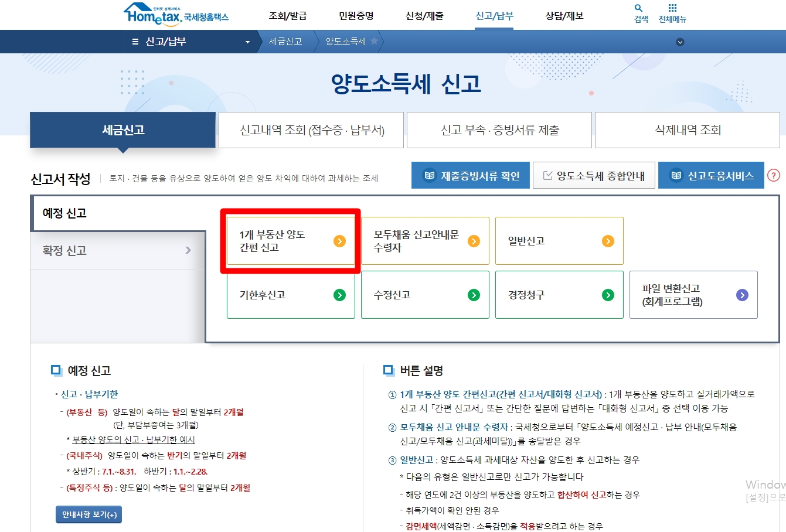The image size is (786, 532).
Task: Click the green arrow icon on 경정청구
Action: tap(608, 295)
